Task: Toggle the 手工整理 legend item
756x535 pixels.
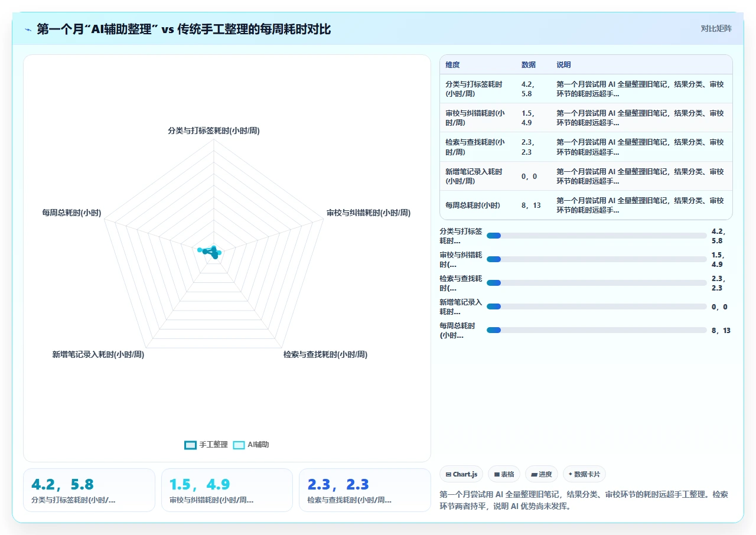Action: click(x=206, y=445)
